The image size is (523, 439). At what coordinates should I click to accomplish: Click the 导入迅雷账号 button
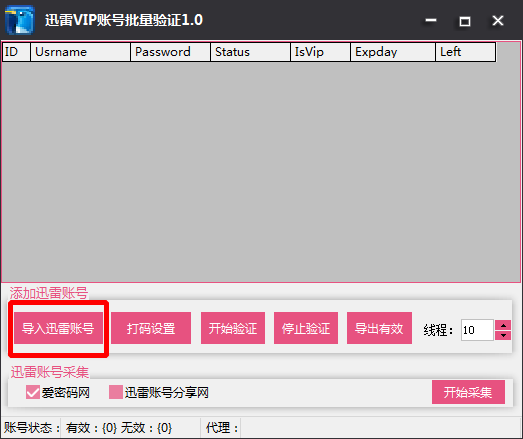pos(58,328)
